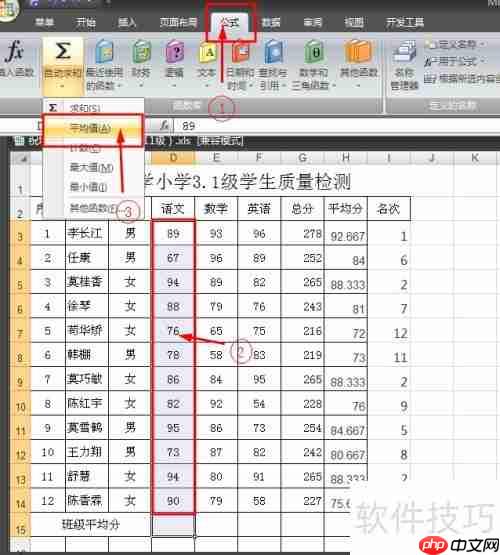500x555 pixels.
Task: Click the 英语 column heading cell
Action: 259,209
